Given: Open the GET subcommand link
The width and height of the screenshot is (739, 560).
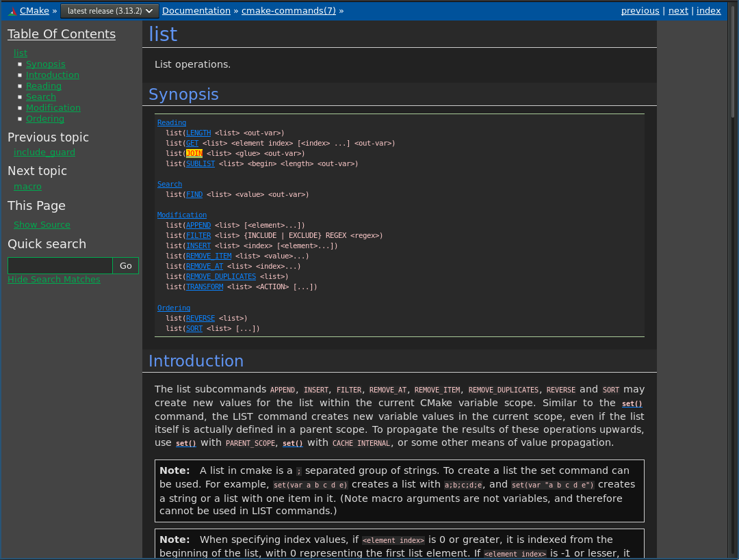Looking at the screenshot, I should click(x=192, y=143).
